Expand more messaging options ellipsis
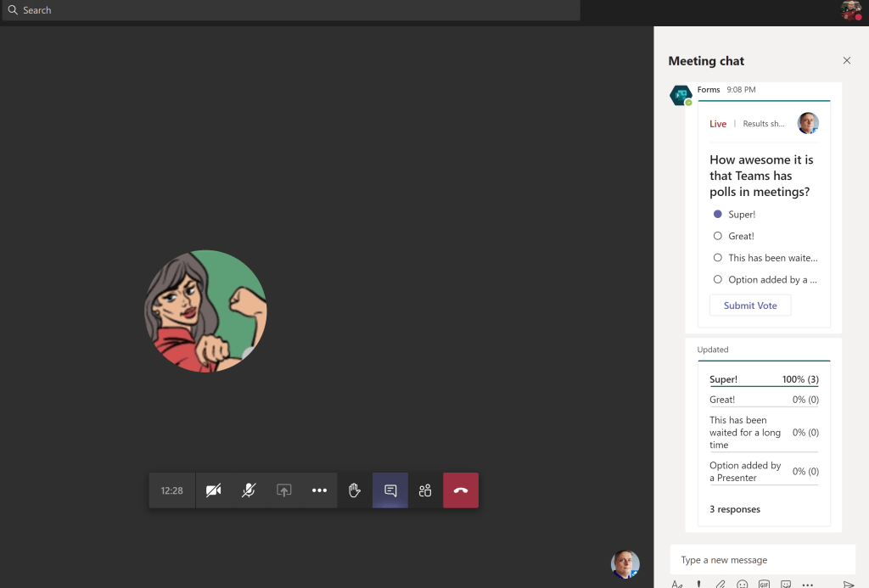Screen dimensions: 869x588 tap(808, 584)
